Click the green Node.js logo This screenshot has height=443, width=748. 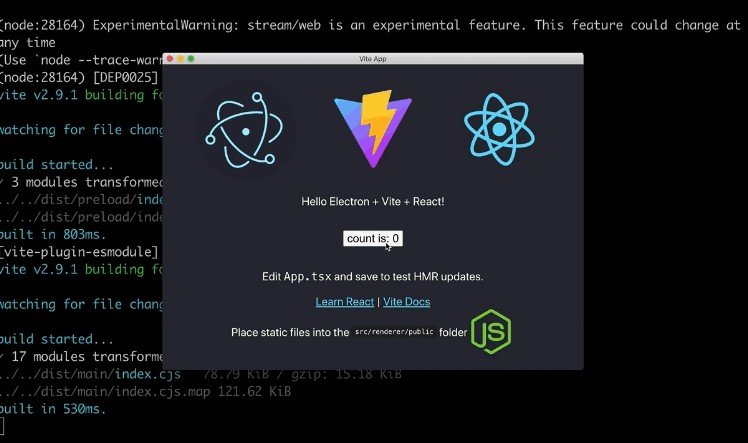click(x=491, y=331)
